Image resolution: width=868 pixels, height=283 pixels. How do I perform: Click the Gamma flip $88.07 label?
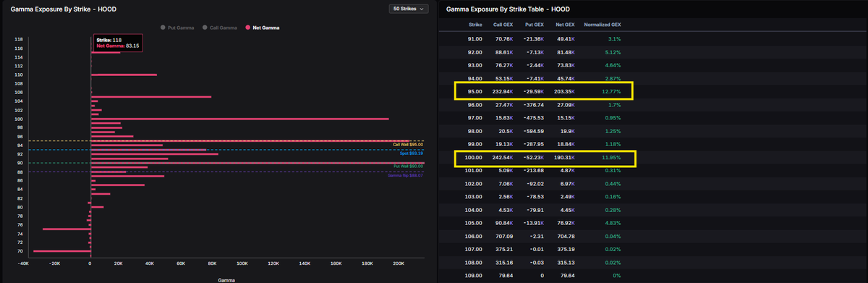click(406, 175)
